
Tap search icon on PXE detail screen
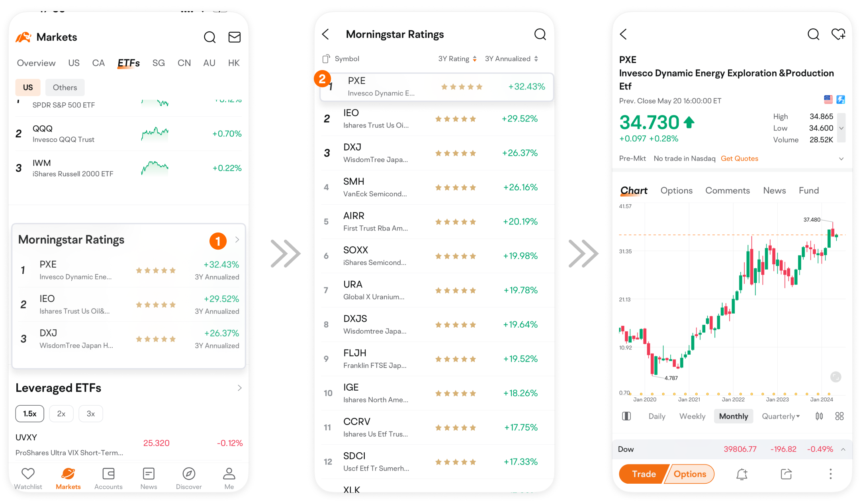point(813,34)
